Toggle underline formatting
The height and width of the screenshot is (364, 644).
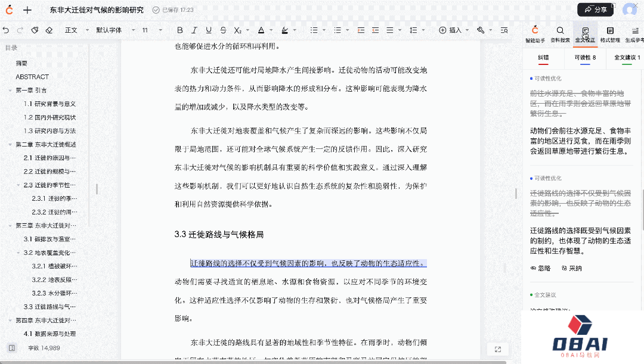208,30
